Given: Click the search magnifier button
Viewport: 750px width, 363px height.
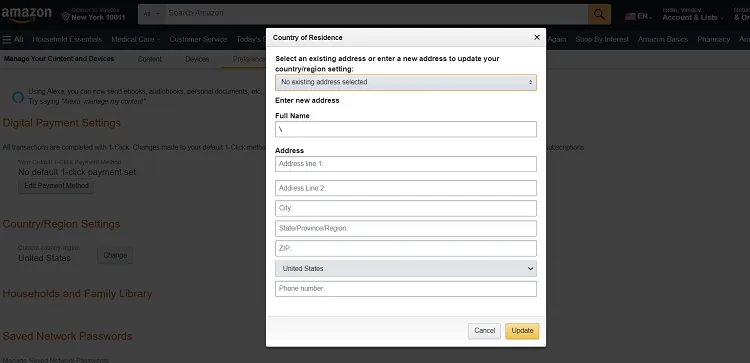Looking at the screenshot, I should [599, 14].
